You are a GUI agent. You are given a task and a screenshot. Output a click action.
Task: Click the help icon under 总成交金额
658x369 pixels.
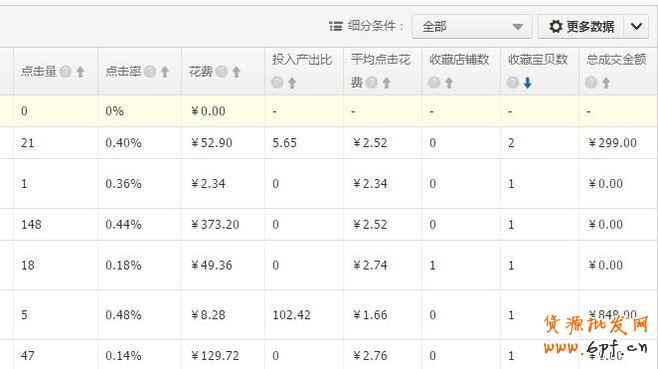coord(591,83)
